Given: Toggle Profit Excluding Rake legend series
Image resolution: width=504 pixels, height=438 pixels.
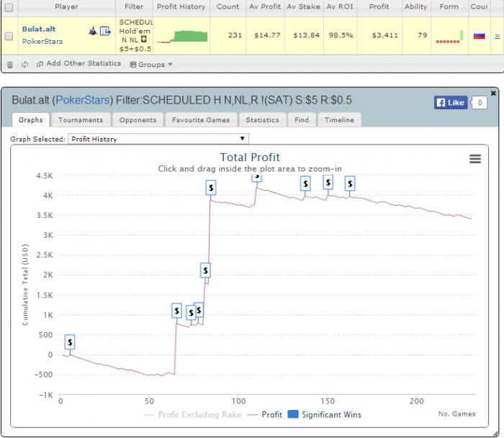Looking at the screenshot, I should point(192,414).
